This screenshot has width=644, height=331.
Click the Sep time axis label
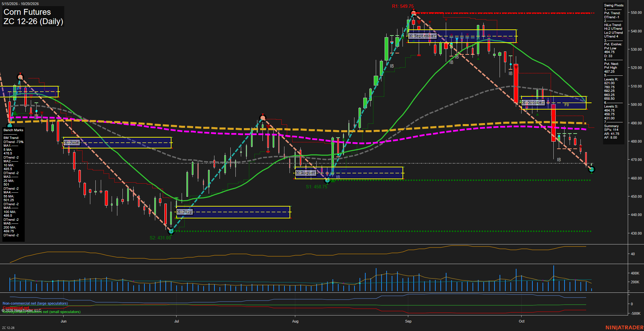[408, 321]
